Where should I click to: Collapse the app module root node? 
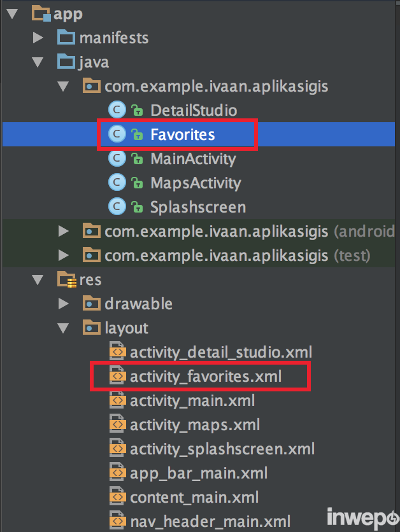pos(12,14)
